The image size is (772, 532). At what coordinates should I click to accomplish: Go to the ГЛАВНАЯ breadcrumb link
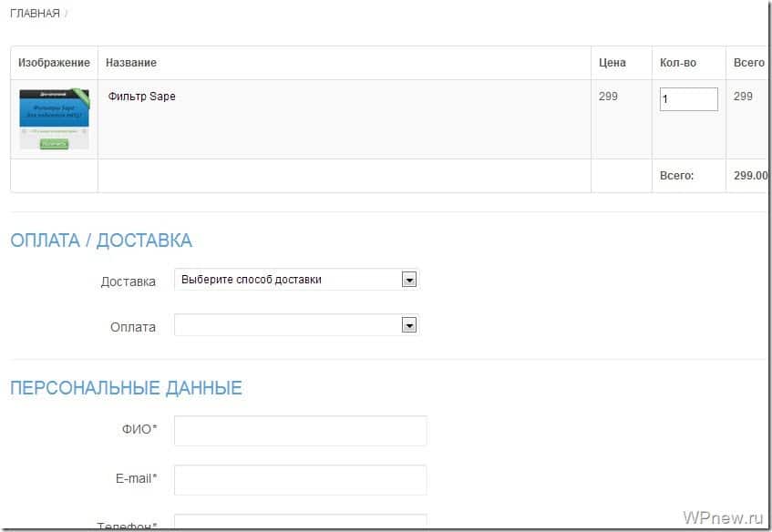[x=35, y=14]
